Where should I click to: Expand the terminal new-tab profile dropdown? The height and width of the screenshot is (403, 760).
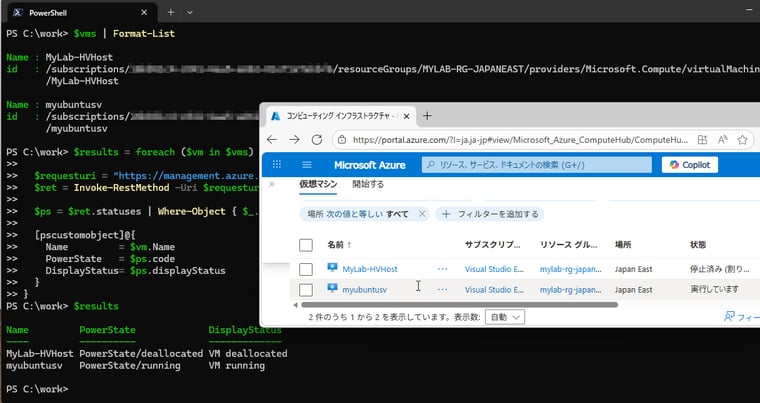[190, 13]
